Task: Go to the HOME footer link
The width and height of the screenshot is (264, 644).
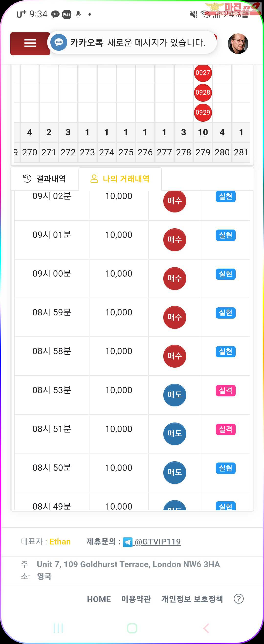Action: 99,599
